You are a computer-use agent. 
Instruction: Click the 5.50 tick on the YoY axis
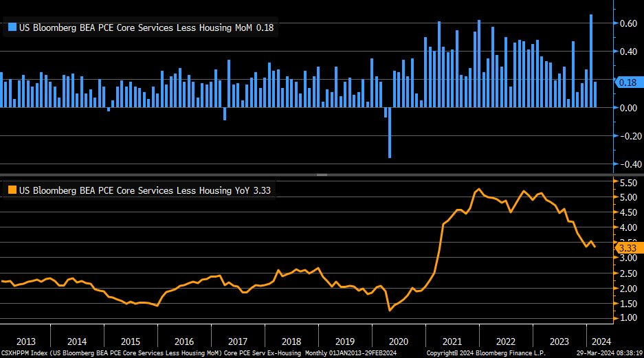click(628, 183)
